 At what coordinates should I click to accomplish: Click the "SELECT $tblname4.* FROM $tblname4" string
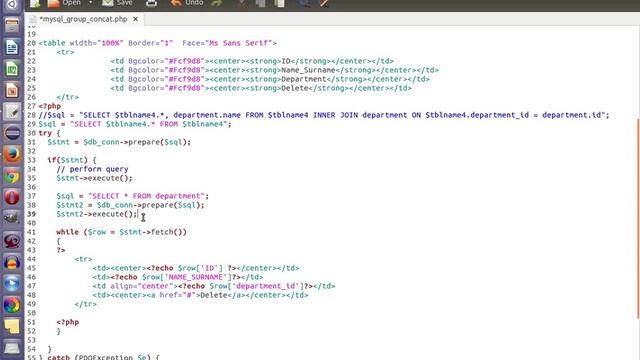pyautogui.click(x=149, y=124)
